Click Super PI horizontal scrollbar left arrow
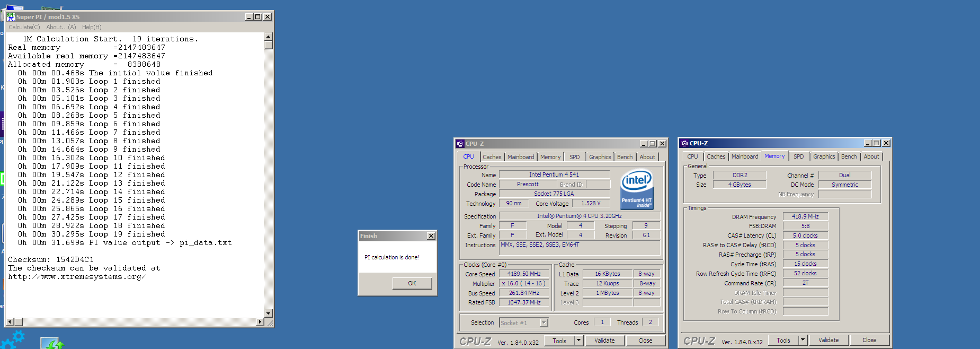The image size is (980, 349). (10, 322)
